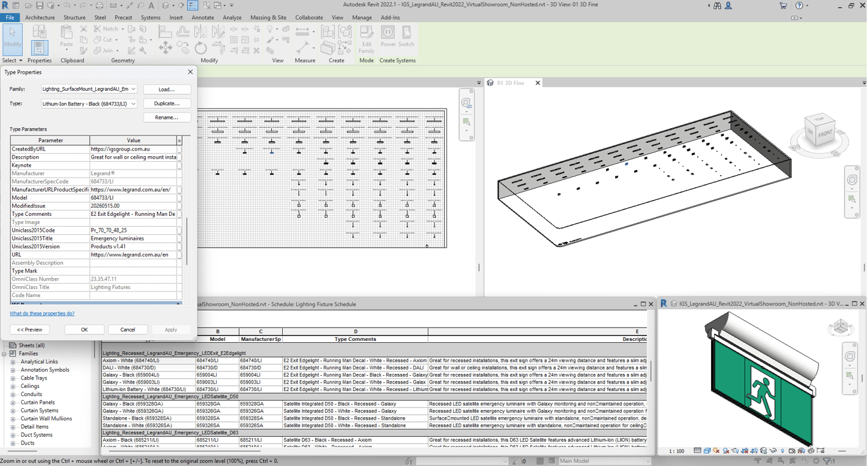Click the Rotate tool icon
Image resolution: width=868 pixels, height=466 pixels.
[x=201, y=48]
